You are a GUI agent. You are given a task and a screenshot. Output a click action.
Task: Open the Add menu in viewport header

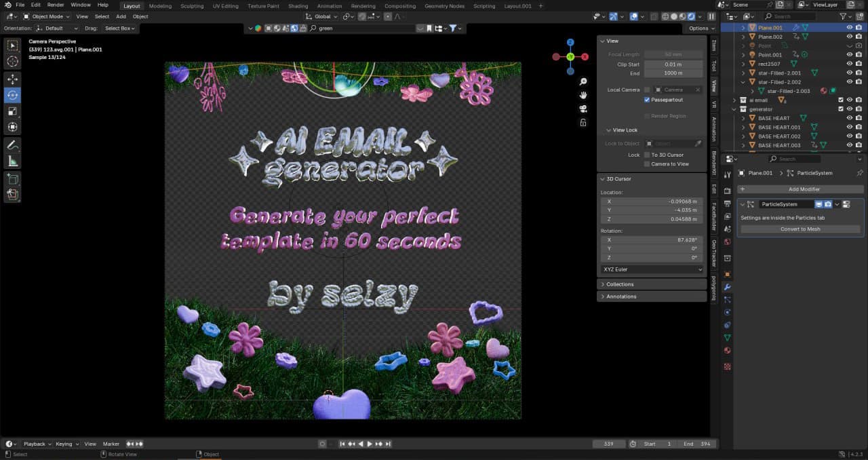click(121, 16)
